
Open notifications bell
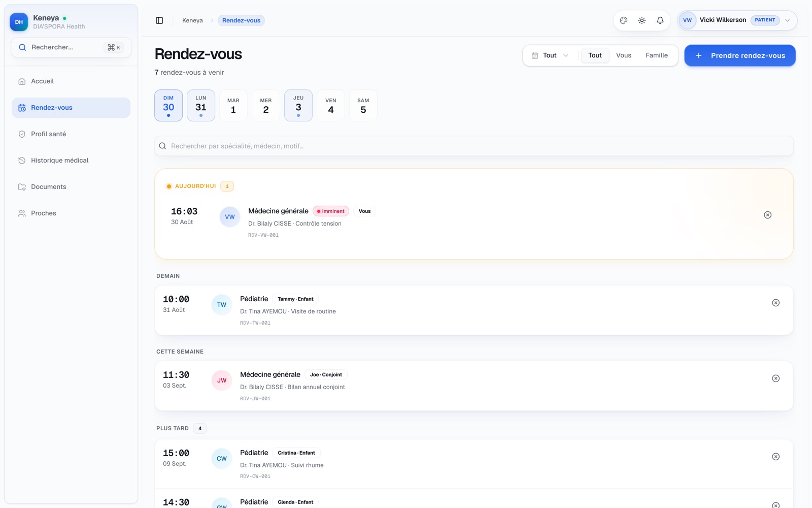point(660,20)
